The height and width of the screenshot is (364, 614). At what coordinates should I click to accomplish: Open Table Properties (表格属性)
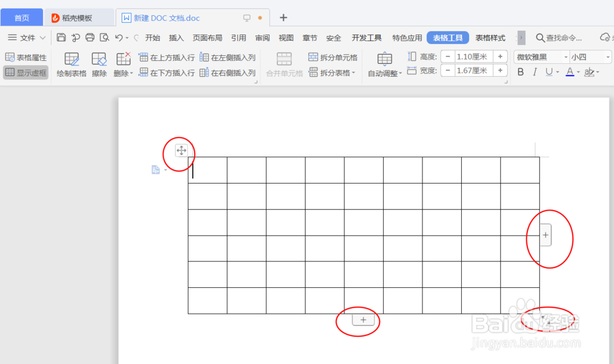tap(25, 57)
